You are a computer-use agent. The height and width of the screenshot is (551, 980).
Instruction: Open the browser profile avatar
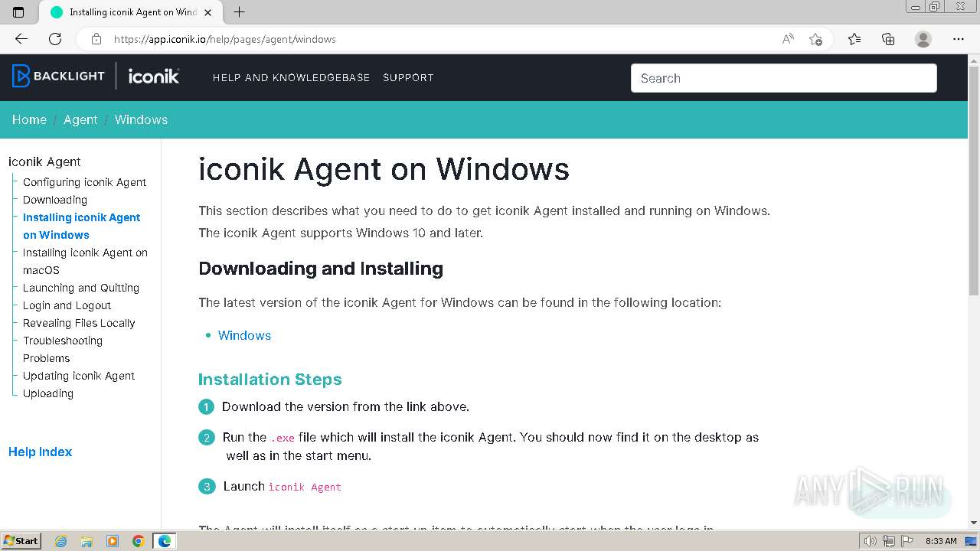click(923, 39)
